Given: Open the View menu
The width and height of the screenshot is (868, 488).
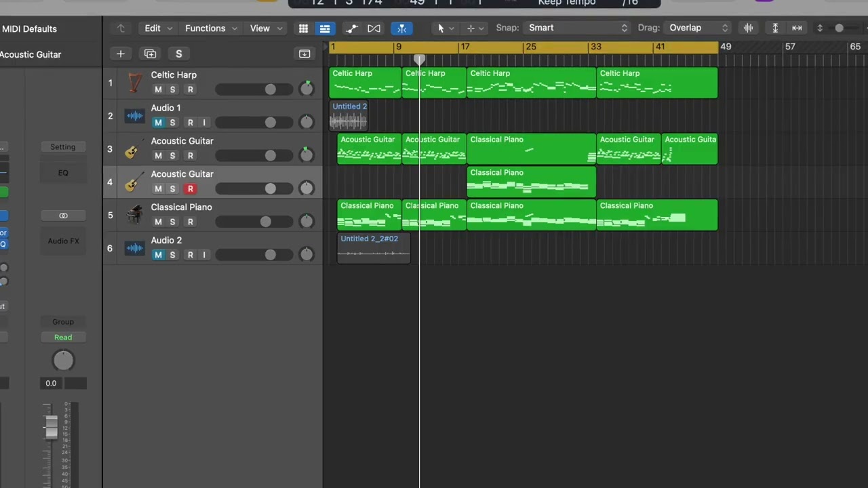Looking at the screenshot, I should click(266, 28).
